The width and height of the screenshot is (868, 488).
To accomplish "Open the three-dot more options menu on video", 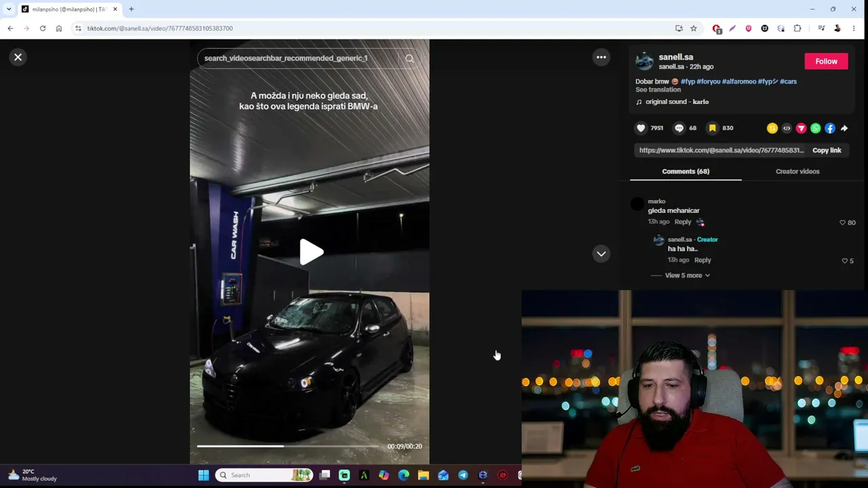I will point(601,57).
